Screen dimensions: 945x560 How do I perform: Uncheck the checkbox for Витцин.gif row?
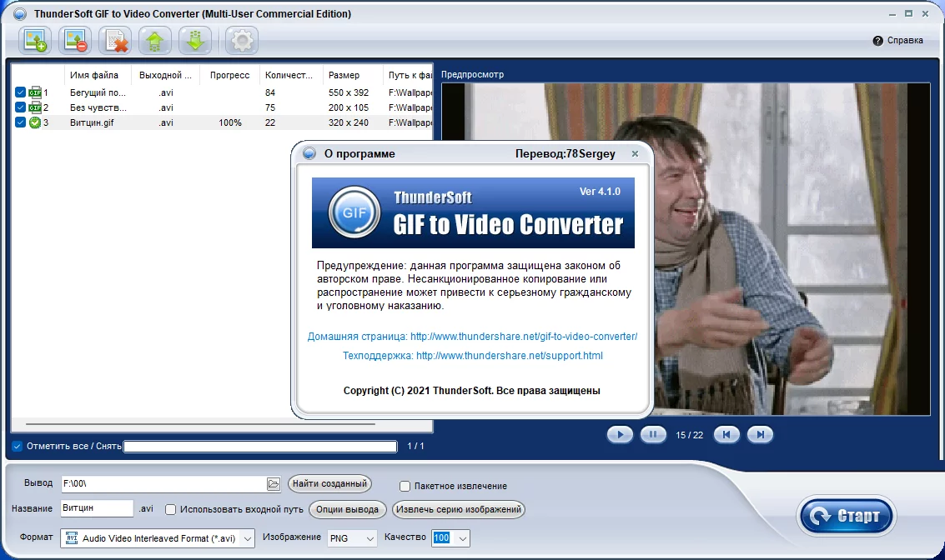(x=20, y=122)
